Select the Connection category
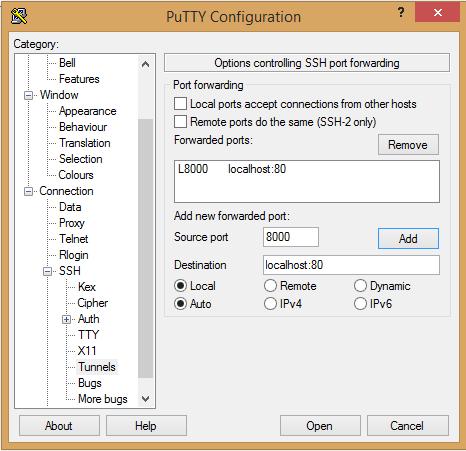466x451 pixels. point(66,191)
